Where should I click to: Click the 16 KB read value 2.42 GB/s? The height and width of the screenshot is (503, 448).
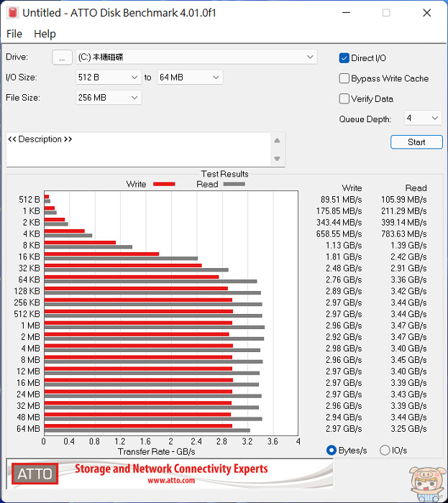point(408,257)
